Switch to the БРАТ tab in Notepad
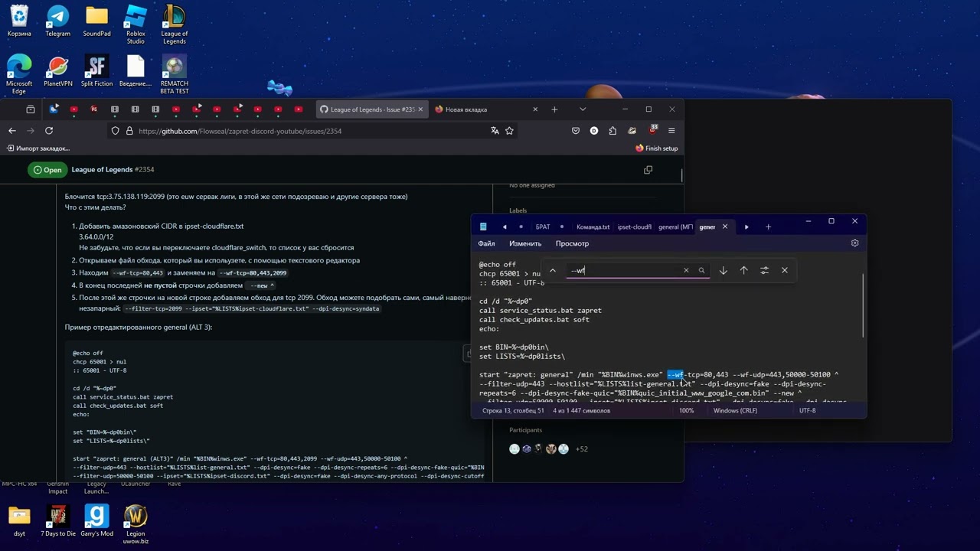This screenshot has width=980, height=551. click(x=543, y=227)
